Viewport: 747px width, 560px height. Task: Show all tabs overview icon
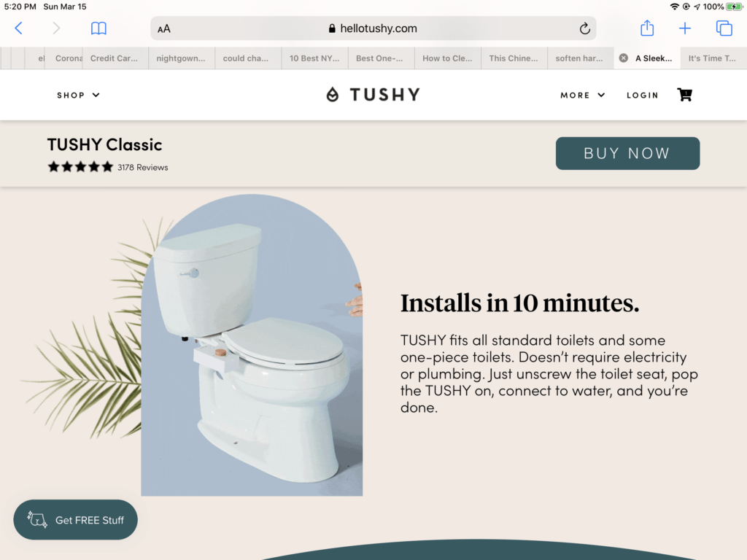pyautogui.click(x=724, y=28)
